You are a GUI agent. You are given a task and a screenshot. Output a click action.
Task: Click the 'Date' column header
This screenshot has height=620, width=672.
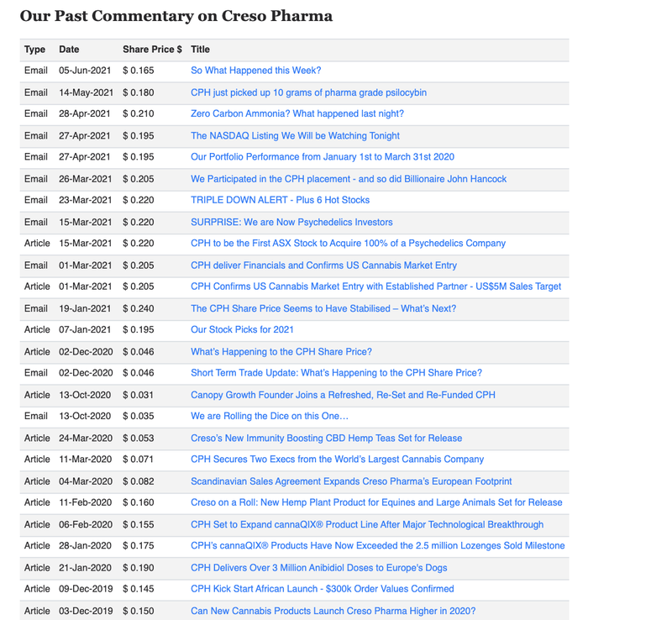pos(69,50)
